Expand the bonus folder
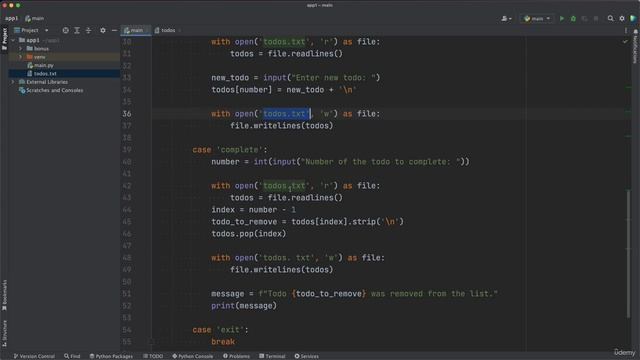Viewport: 640px width, 360px height. click(x=20, y=49)
